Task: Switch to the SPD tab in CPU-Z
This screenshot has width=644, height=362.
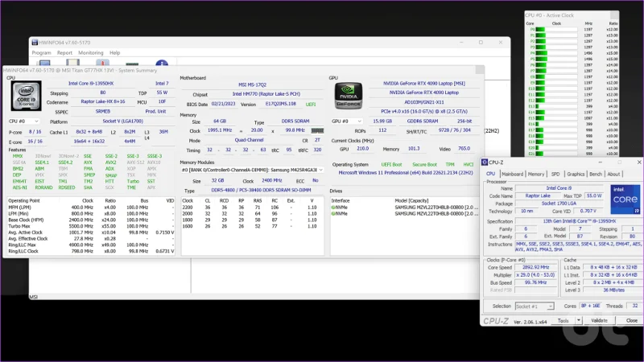Action: point(555,174)
